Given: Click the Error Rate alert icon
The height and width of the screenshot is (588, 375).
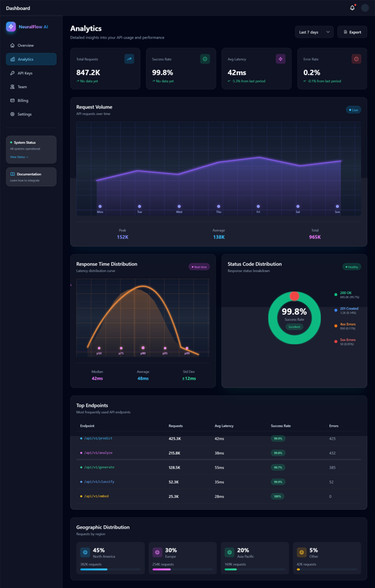Looking at the screenshot, I should click(x=356, y=59).
